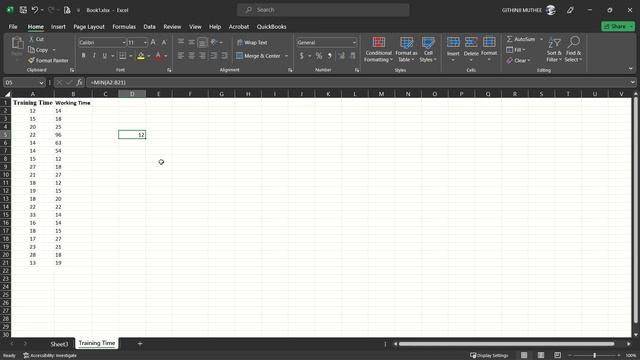
Task: Adjust the zoom slider handle
Action: pos(594,356)
